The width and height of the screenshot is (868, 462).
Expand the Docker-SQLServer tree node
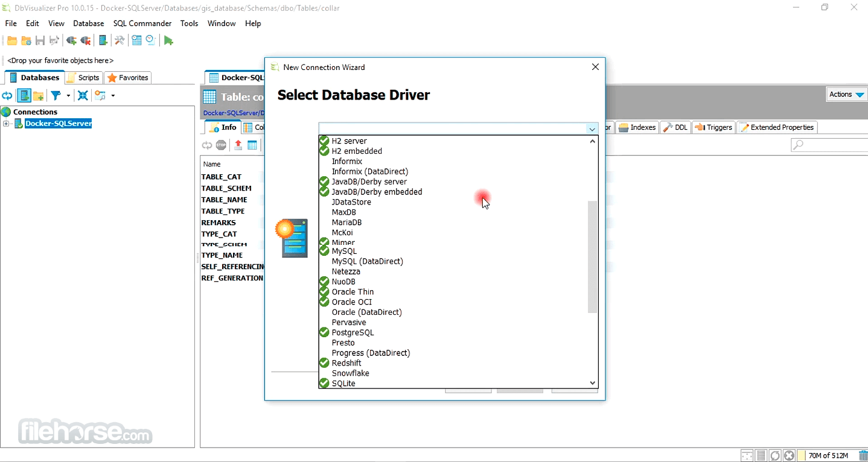pyautogui.click(x=6, y=124)
